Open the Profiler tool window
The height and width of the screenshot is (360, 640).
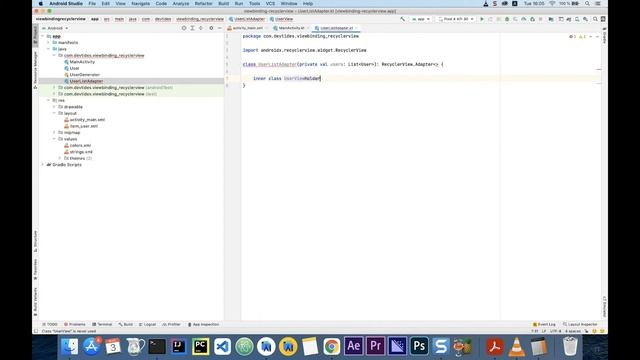point(171,324)
